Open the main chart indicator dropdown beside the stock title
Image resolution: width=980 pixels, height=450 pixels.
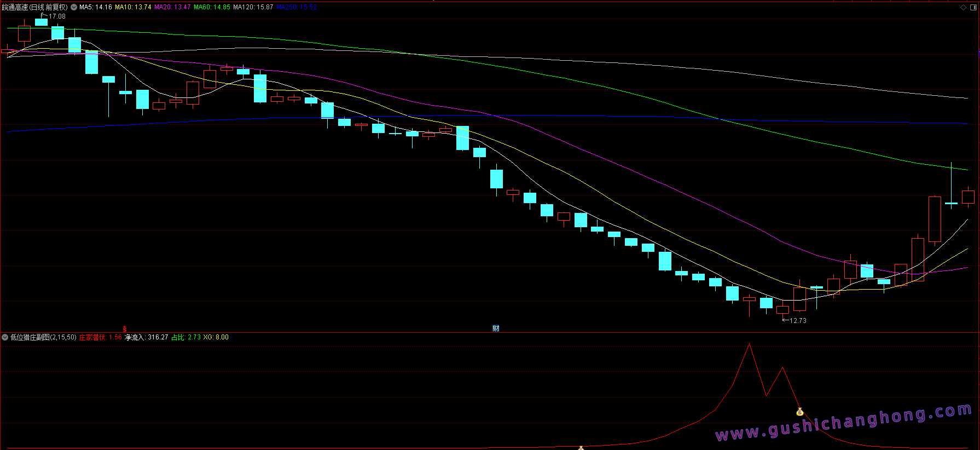click(74, 7)
